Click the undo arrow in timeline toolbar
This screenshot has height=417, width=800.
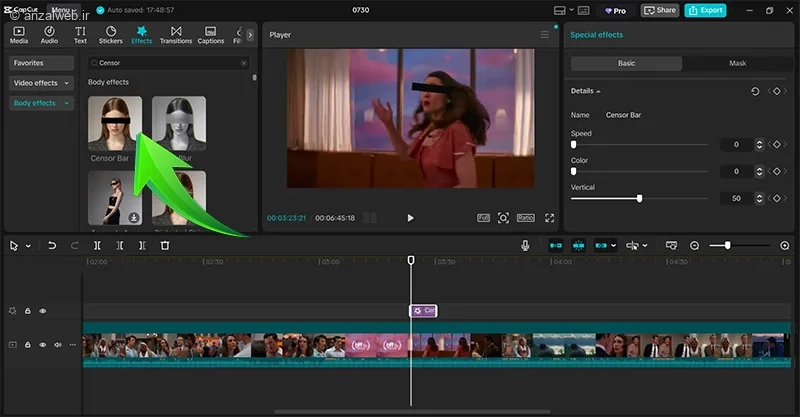point(52,246)
